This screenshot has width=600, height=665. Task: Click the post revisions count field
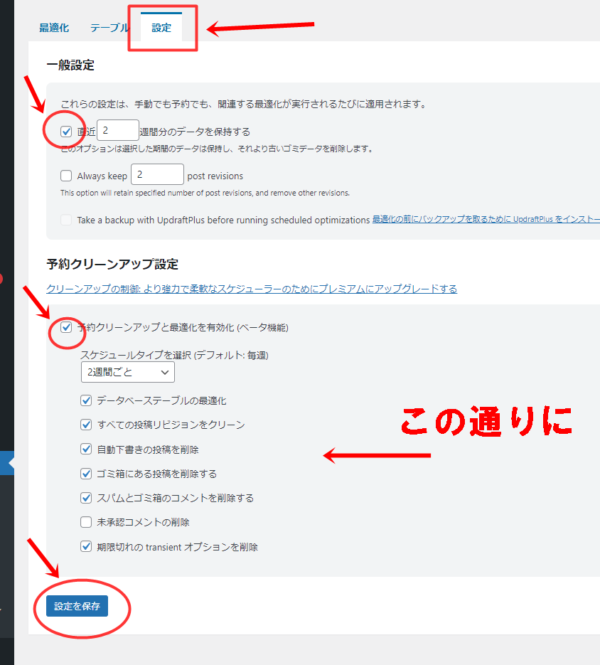(x=157, y=174)
